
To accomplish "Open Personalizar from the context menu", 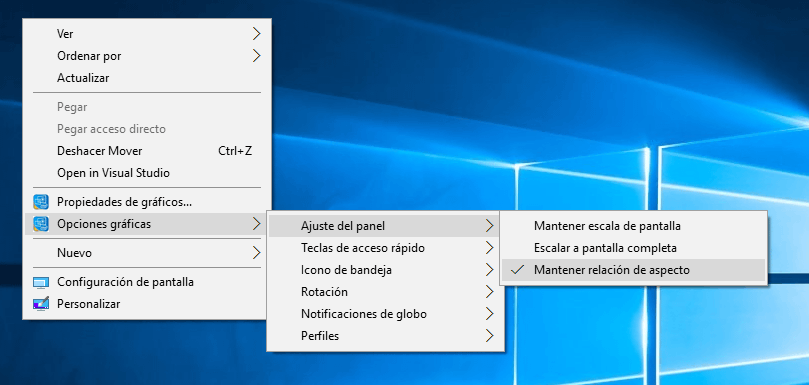I will coord(147,304).
